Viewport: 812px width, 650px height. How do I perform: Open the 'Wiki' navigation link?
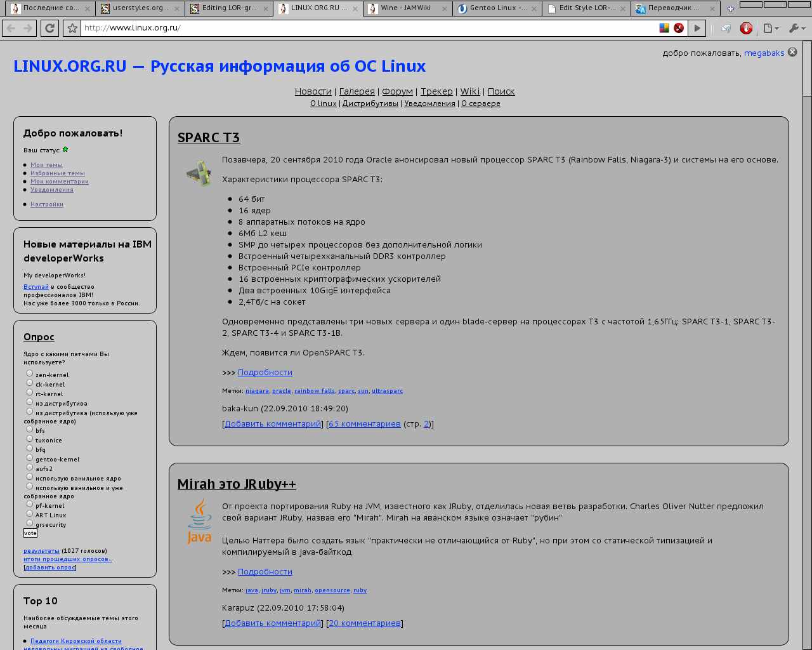click(470, 91)
